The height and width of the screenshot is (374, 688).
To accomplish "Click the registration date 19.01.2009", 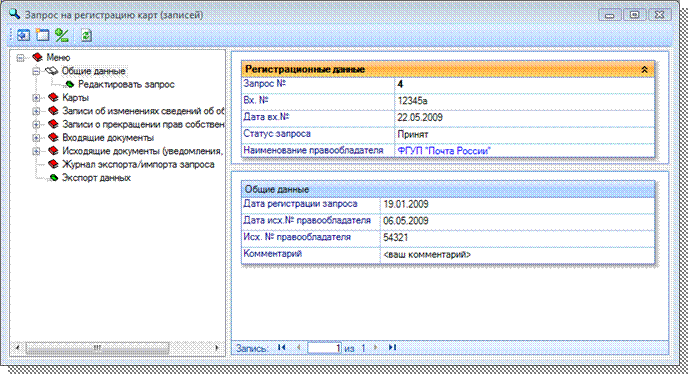I will pyautogui.click(x=406, y=204).
